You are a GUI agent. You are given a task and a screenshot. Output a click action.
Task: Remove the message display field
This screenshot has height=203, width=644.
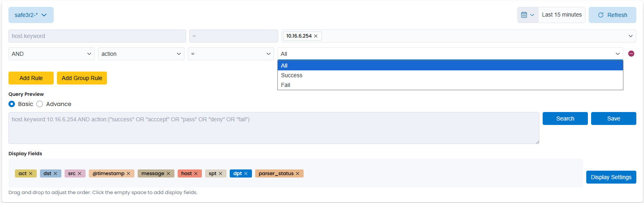point(168,173)
